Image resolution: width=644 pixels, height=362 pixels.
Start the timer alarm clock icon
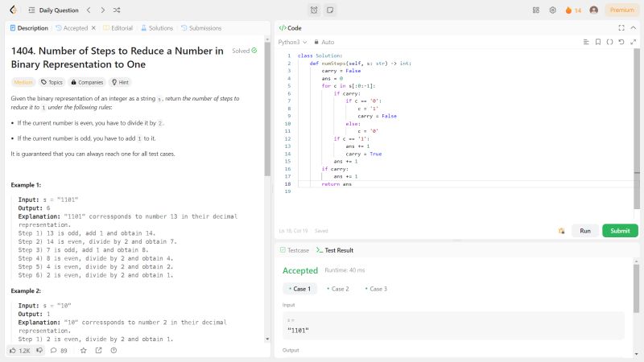coord(314,10)
